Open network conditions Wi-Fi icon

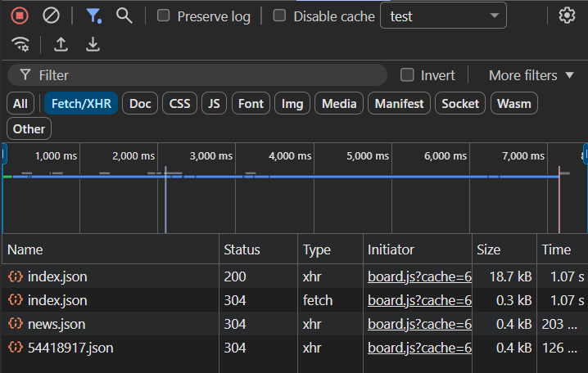(21, 45)
